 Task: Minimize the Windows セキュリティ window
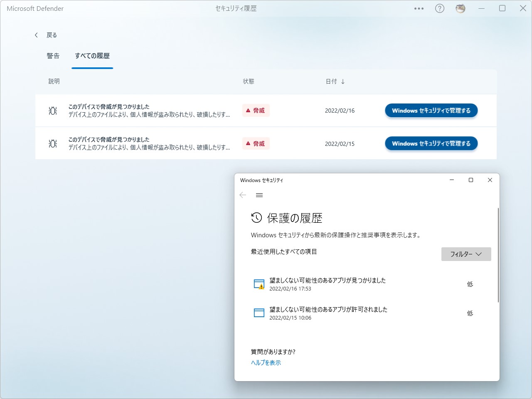[452, 180]
